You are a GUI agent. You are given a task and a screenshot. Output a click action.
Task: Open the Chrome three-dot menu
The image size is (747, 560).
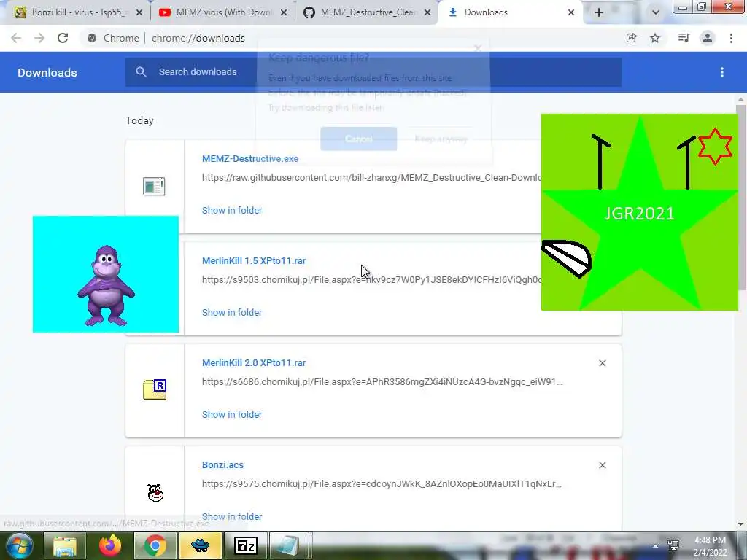(731, 38)
